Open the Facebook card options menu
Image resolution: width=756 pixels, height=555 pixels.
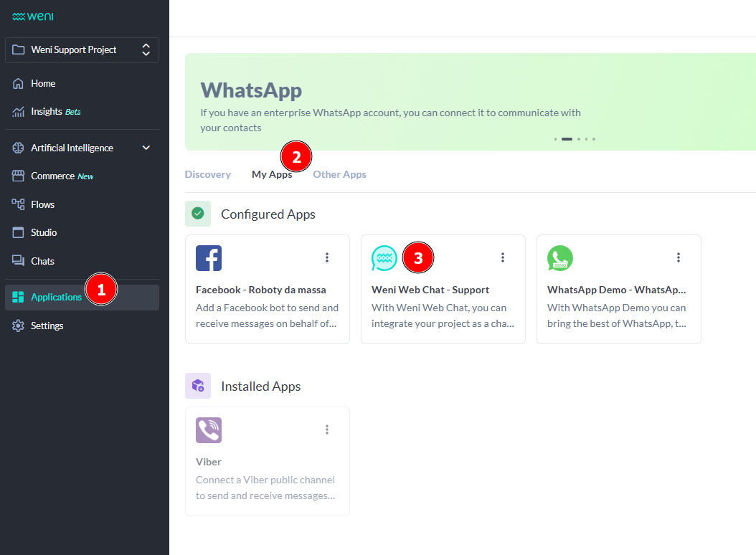coord(327,257)
